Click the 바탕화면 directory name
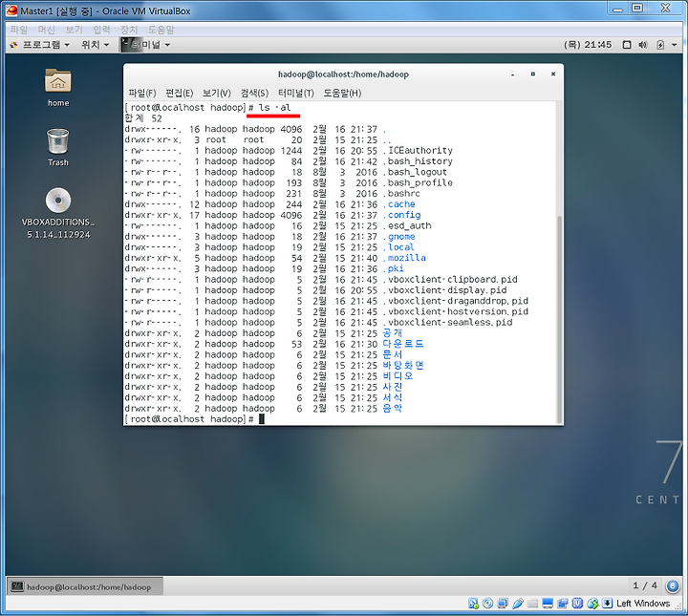 [x=403, y=365]
